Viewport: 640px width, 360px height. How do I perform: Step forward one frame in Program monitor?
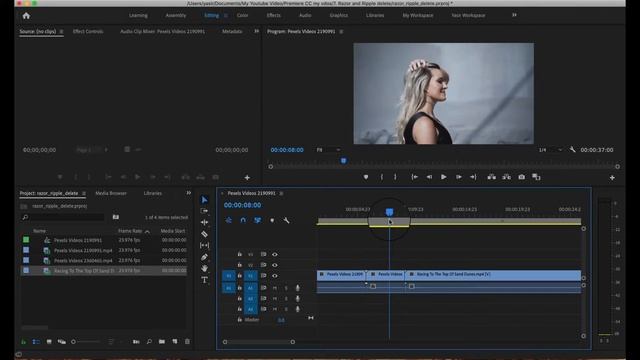[x=458, y=177]
